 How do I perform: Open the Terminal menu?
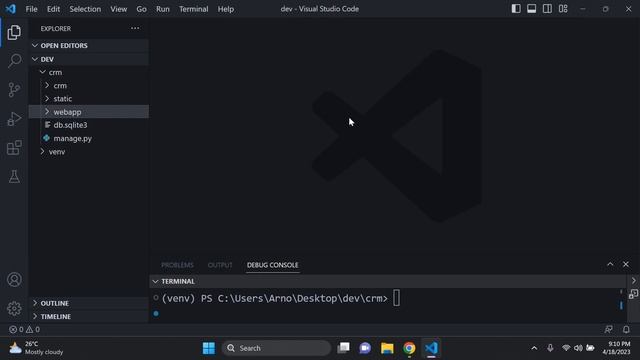(193, 9)
